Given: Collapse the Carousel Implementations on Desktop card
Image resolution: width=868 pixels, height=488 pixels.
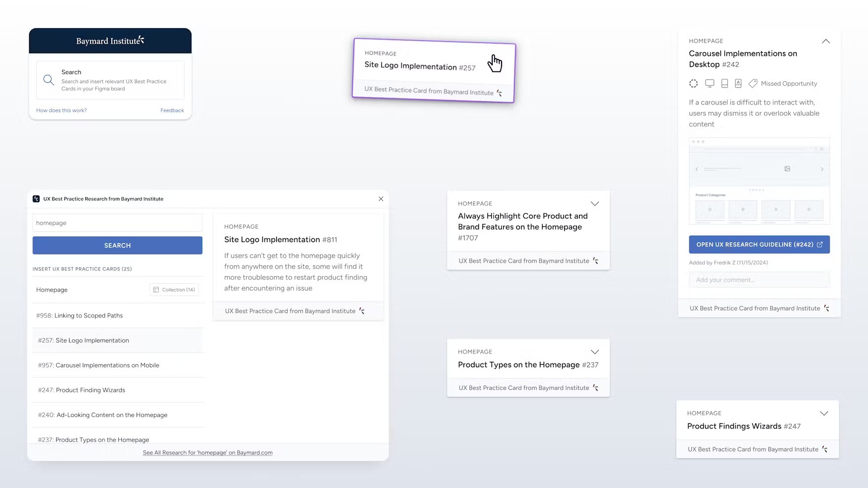Looking at the screenshot, I should [x=826, y=41].
